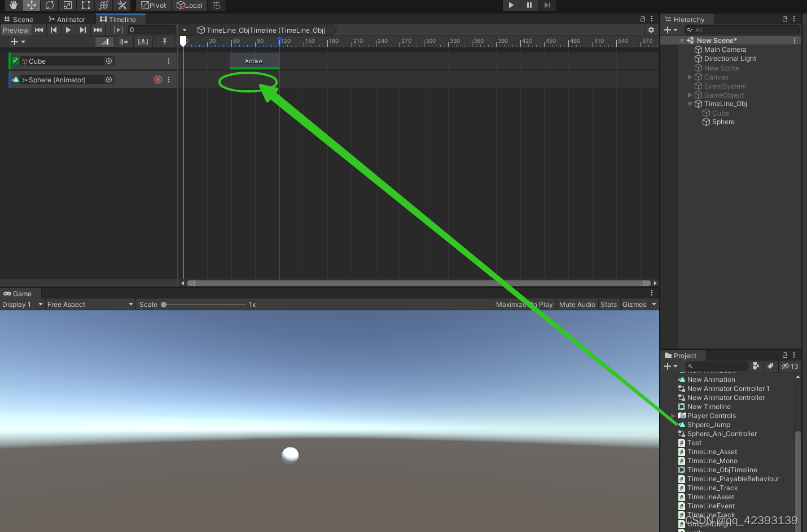Collapse the TimeLine_Obj hierarchy item
The width and height of the screenshot is (807, 532).
pyautogui.click(x=690, y=104)
